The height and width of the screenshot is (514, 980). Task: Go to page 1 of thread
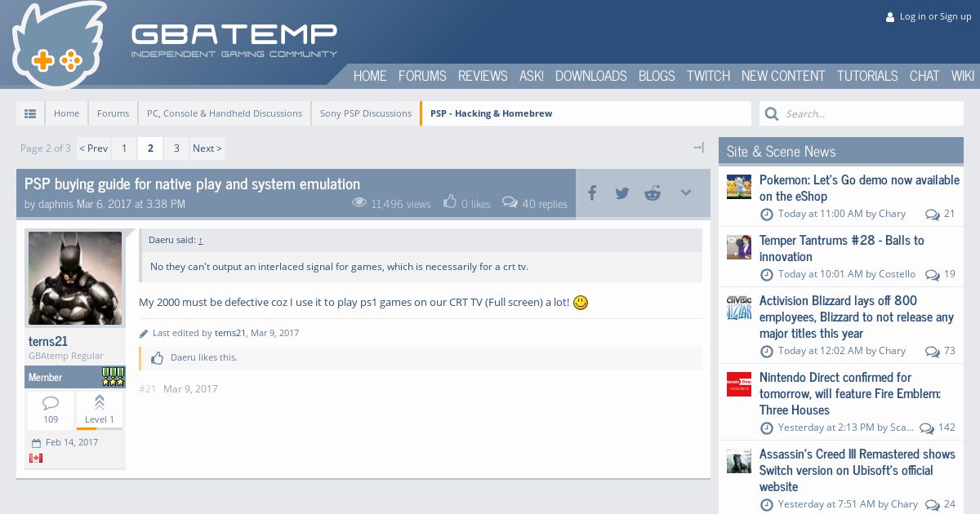[124, 148]
